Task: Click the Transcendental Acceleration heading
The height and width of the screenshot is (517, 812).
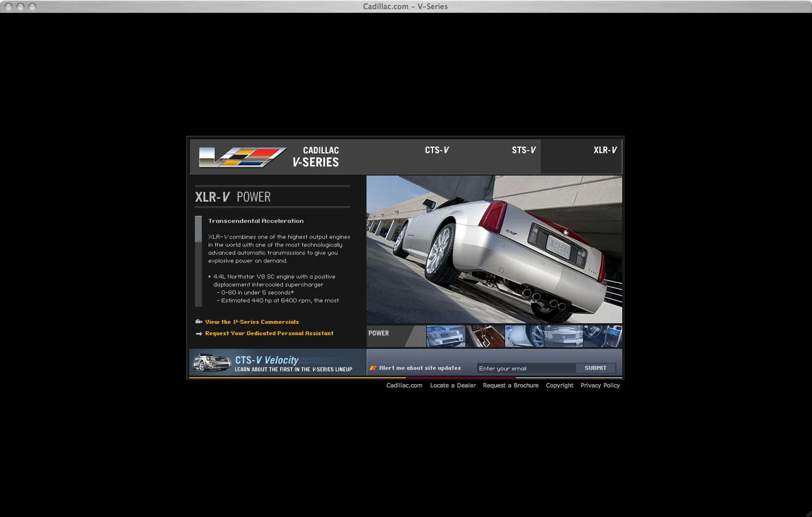Action: tap(256, 221)
